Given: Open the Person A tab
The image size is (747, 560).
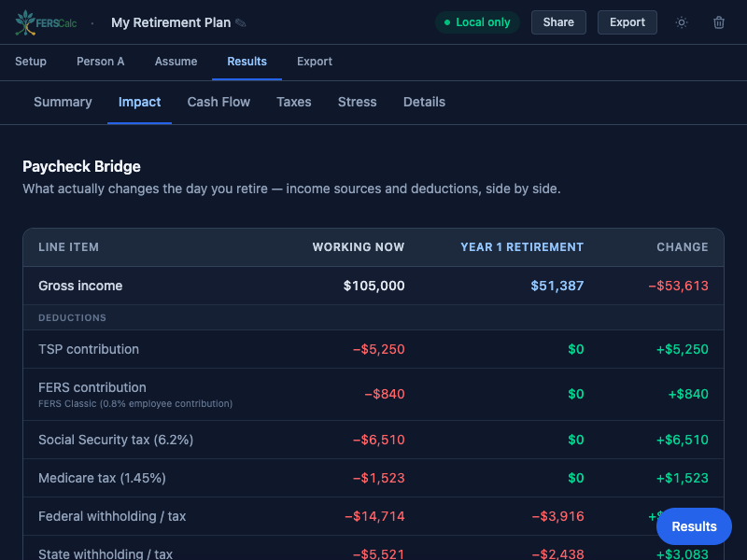Looking at the screenshot, I should [101, 62].
